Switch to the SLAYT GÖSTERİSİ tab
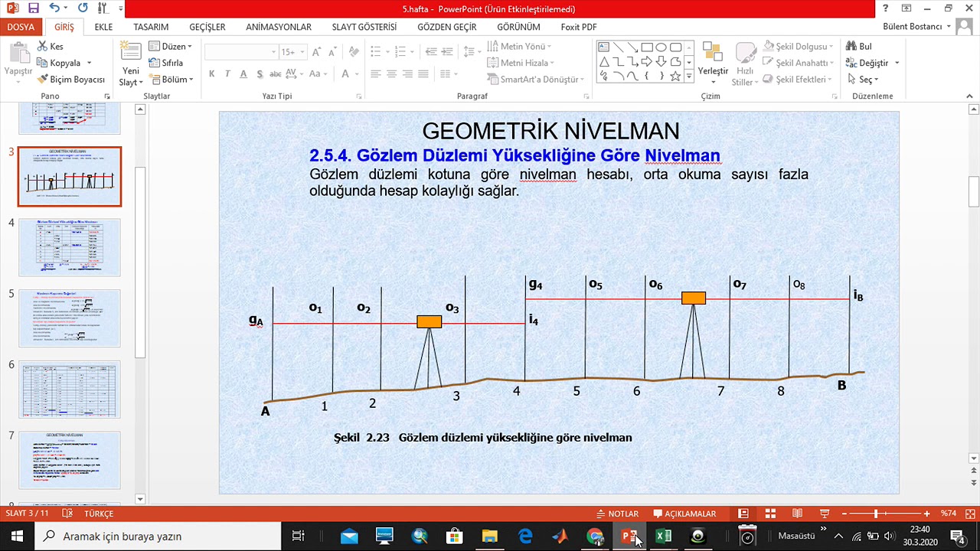Image resolution: width=980 pixels, height=551 pixels. coord(364,27)
